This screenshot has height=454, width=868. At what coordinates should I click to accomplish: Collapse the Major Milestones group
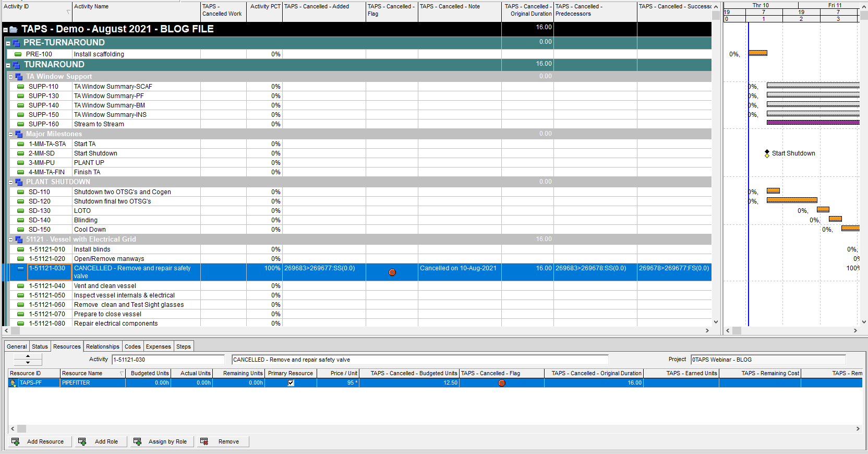(x=10, y=134)
